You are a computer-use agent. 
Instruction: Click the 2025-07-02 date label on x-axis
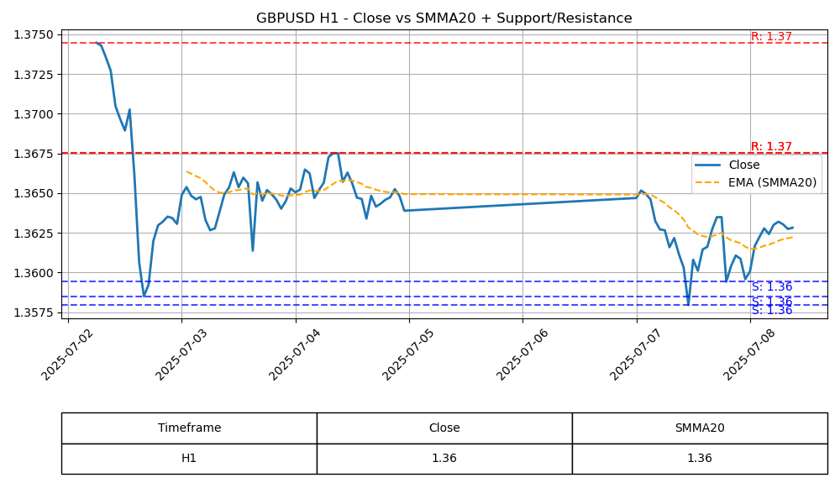[67, 354]
